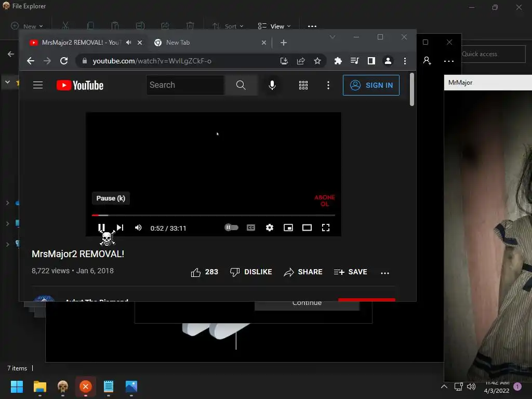Install the app from address bar icon

(284, 61)
